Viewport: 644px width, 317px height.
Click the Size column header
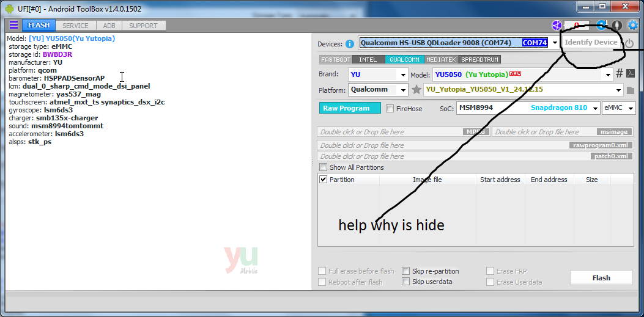click(592, 180)
